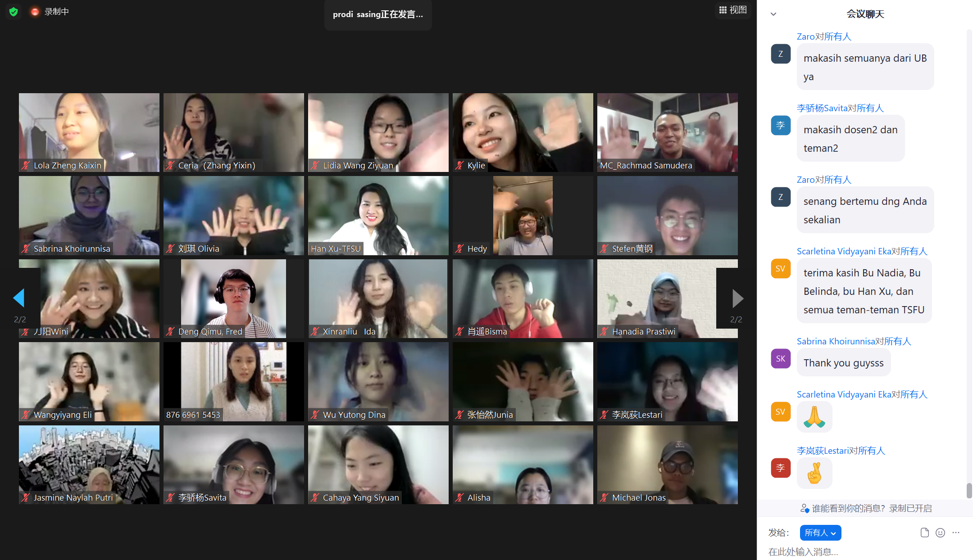Click the red recording indicator icon
Viewport: 973px width, 560px height.
(35, 12)
